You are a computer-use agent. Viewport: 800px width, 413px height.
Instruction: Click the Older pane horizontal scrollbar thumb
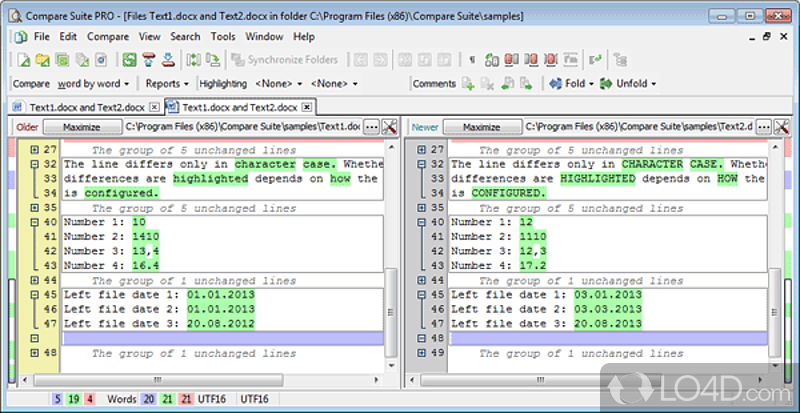point(158,380)
